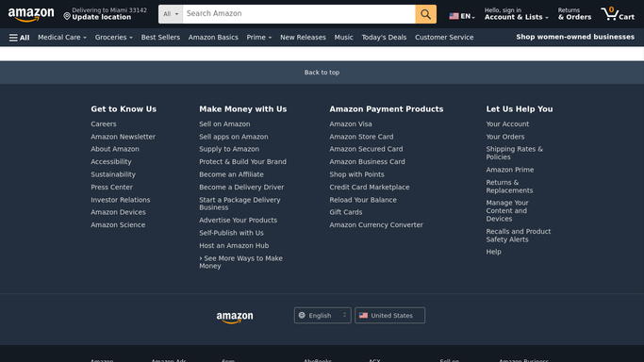Expand the All search category dropdown
This screenshot has height=362, width=644.
pyautogui.click(x=171, y=14)
